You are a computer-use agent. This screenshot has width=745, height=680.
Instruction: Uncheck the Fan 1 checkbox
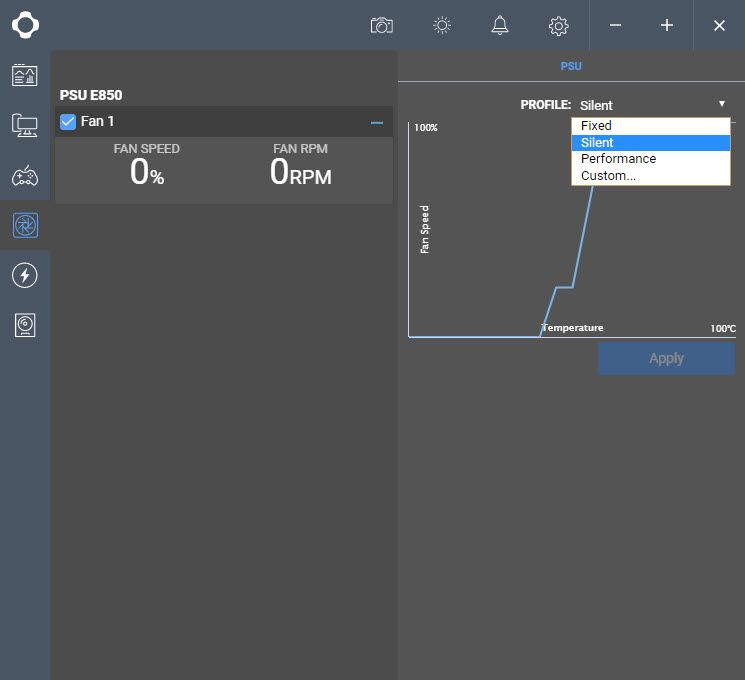click(x=68, y=122)
